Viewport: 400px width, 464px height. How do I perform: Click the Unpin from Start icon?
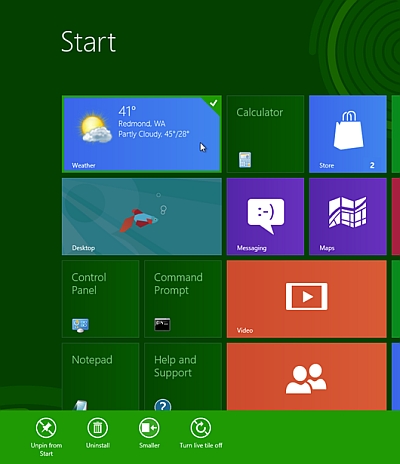click(x=46, y=428)
